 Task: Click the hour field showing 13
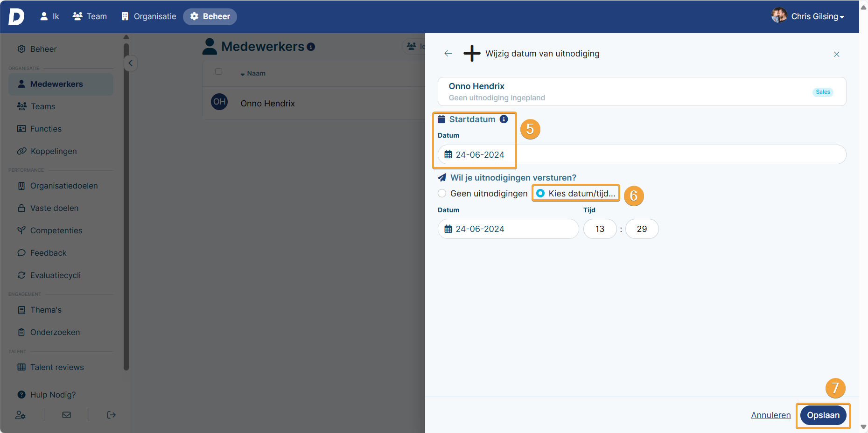pos(600,229)
